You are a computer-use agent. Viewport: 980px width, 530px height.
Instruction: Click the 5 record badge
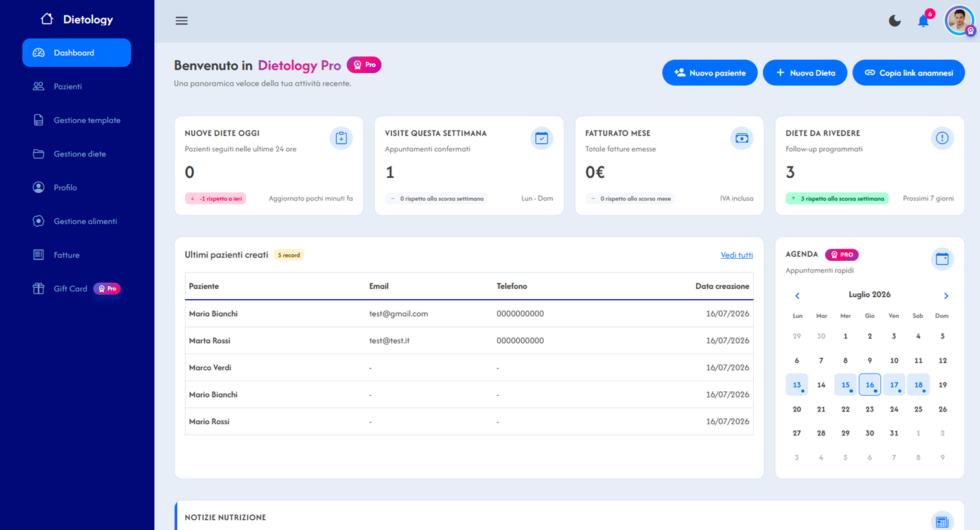(289, 255)
